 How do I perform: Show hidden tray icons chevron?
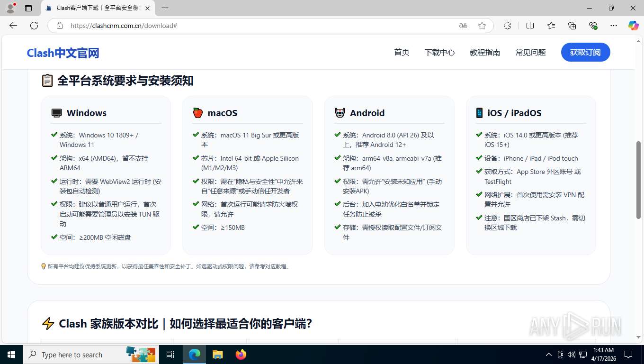549,355
